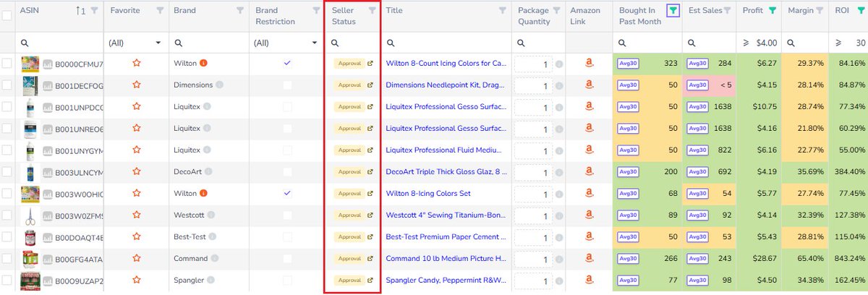Open Amazon link for Westcott row
Screen dimensions: 868x295
pos(589,215)
